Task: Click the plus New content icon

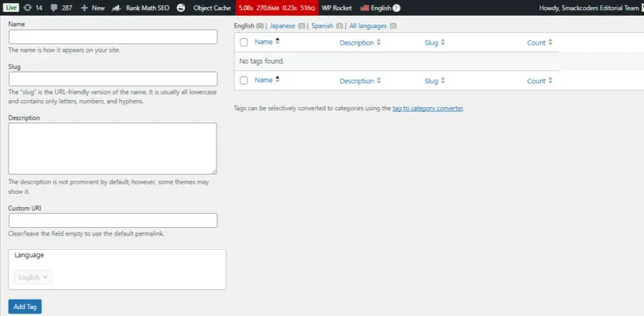Action: [x=84, y=8]
